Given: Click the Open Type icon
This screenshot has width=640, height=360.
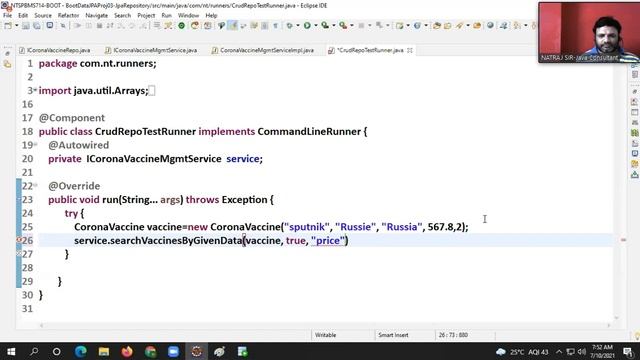Looking at the screenshot, I should pyautogui.click(x=437, y=26).
